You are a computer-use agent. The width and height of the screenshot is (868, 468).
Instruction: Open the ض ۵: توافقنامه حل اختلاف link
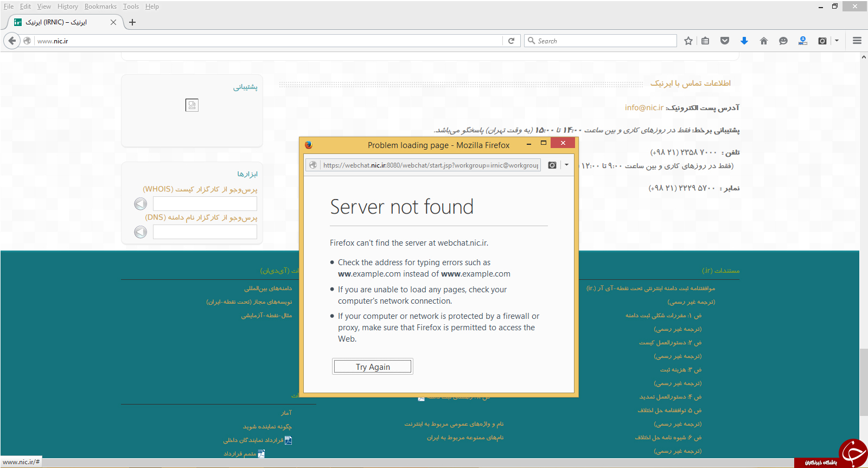pyautogui.click(x=669, y=411)
